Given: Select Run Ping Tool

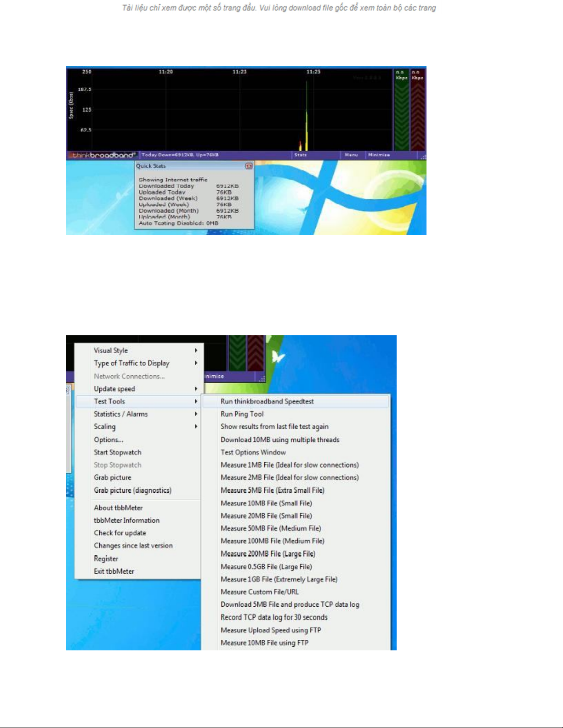Looking at the screenshot, I should coord(296,414).
